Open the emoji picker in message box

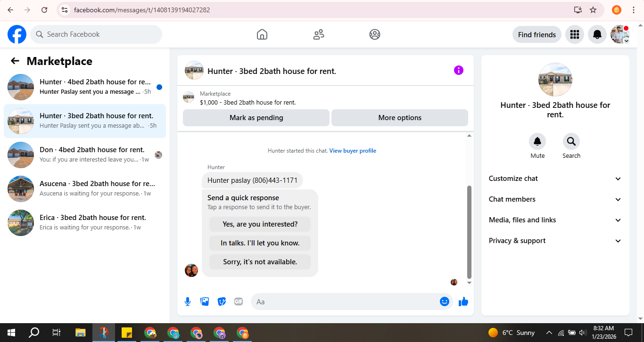(x=445, y=301)
